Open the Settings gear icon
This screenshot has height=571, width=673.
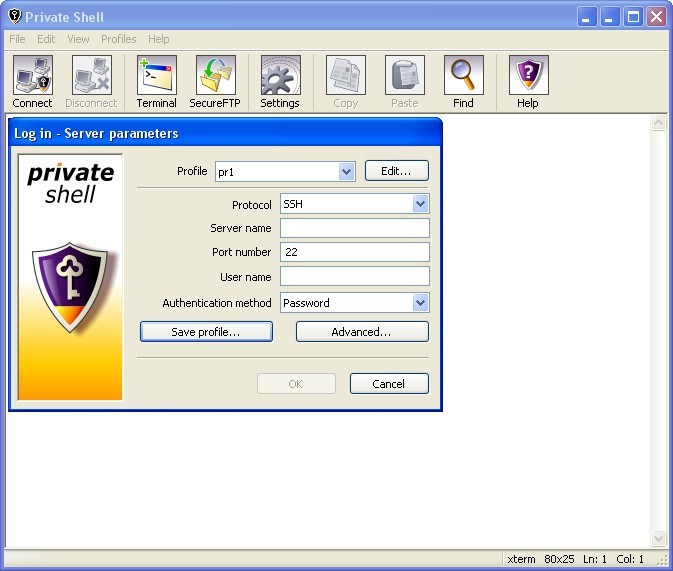point(280,82)
